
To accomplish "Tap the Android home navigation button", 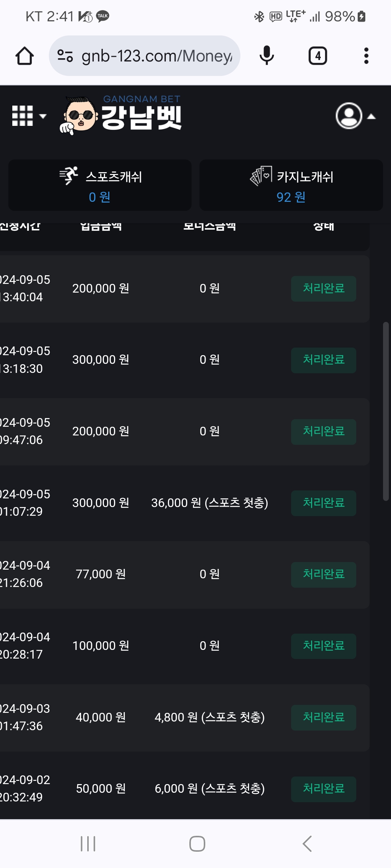I will (197, 844).
